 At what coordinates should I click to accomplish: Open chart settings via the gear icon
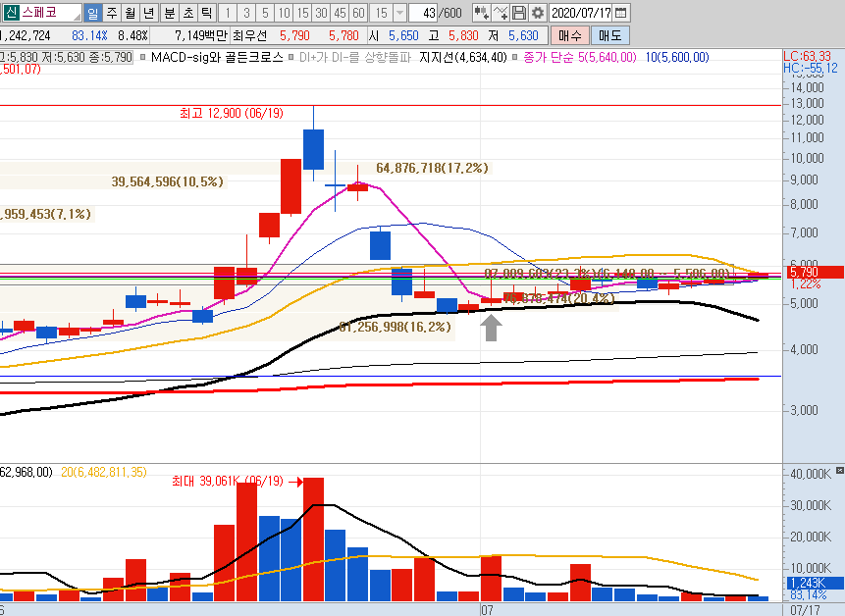(538, 13)
